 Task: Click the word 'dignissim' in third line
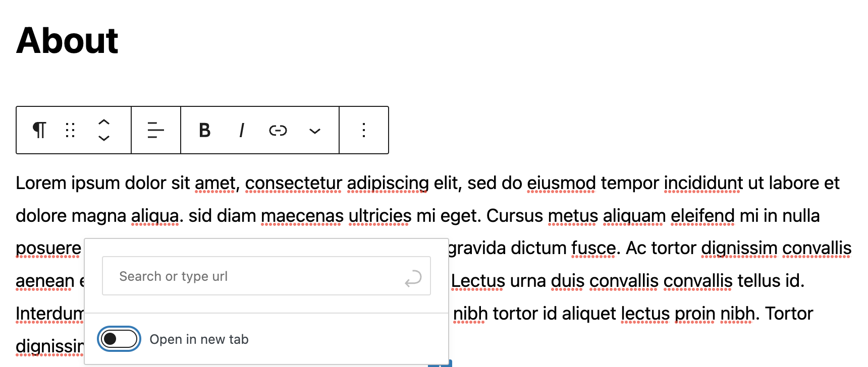click(739, 248)
